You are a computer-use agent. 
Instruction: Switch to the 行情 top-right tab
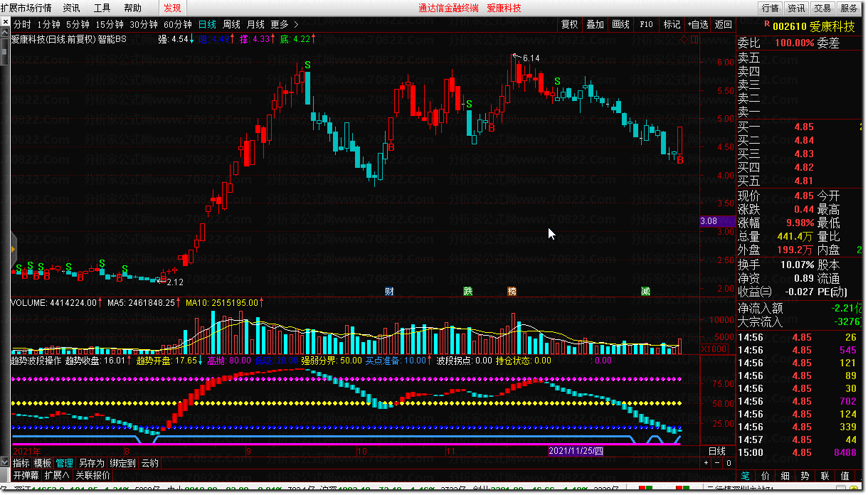pyautogui.click(x=770, y=9)
